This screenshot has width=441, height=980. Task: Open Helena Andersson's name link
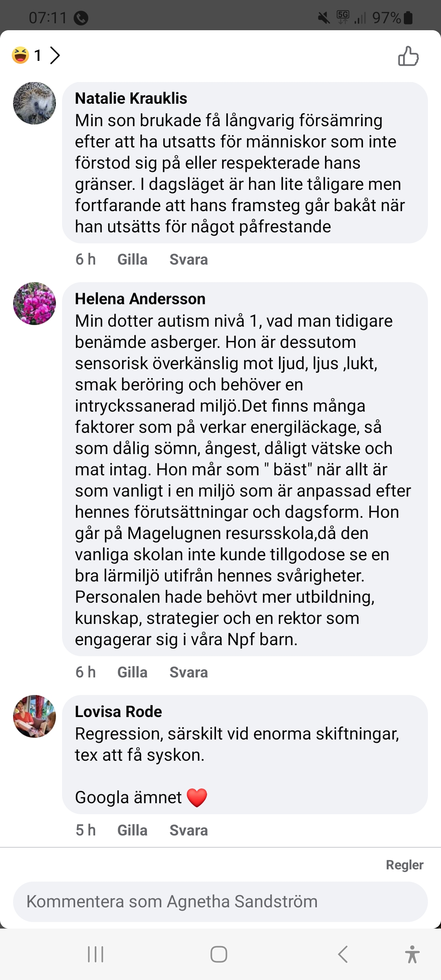pos(140,299)
